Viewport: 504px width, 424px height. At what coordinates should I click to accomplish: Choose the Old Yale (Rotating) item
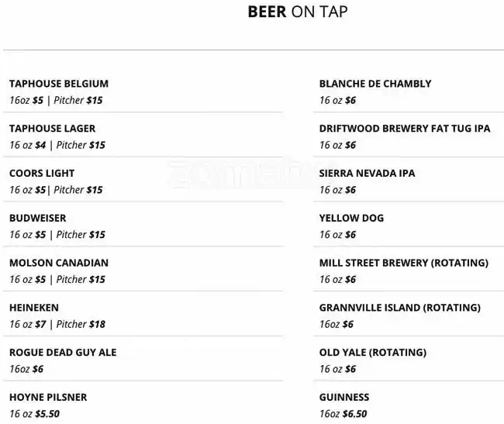(373, 353)
